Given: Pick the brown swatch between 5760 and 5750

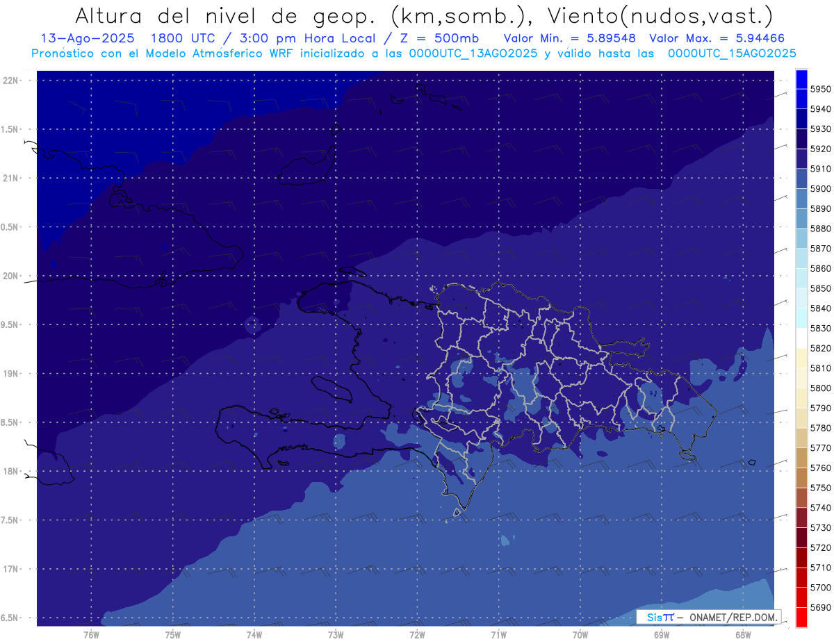Looking at the screenshot, I should pyautogui.click(x=801, y=478).
